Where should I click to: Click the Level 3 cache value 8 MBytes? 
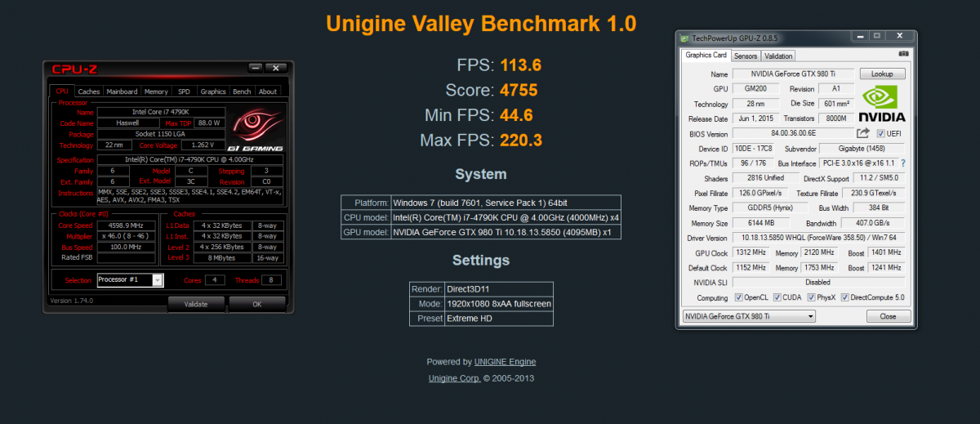point(222,258)
